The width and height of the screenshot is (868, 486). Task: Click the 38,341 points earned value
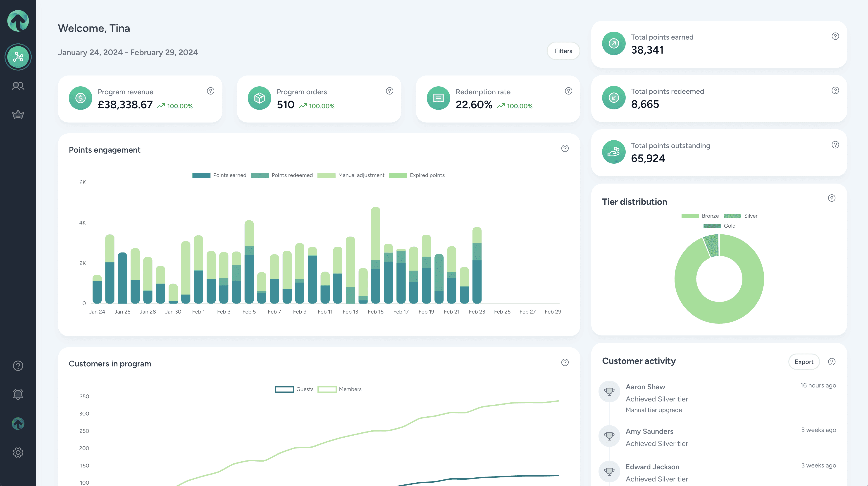pyautogui.click(x=647, y=50)
